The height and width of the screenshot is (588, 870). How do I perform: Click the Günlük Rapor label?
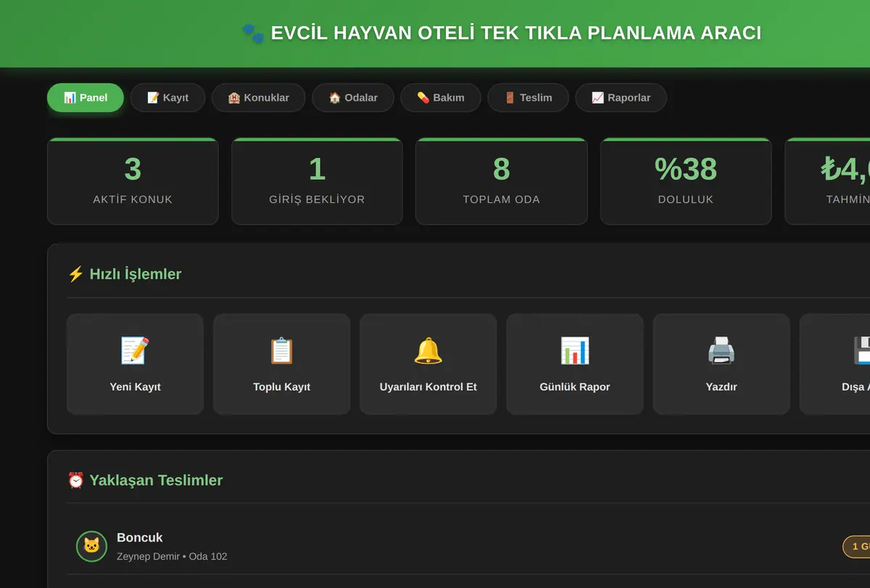point(575,387)
